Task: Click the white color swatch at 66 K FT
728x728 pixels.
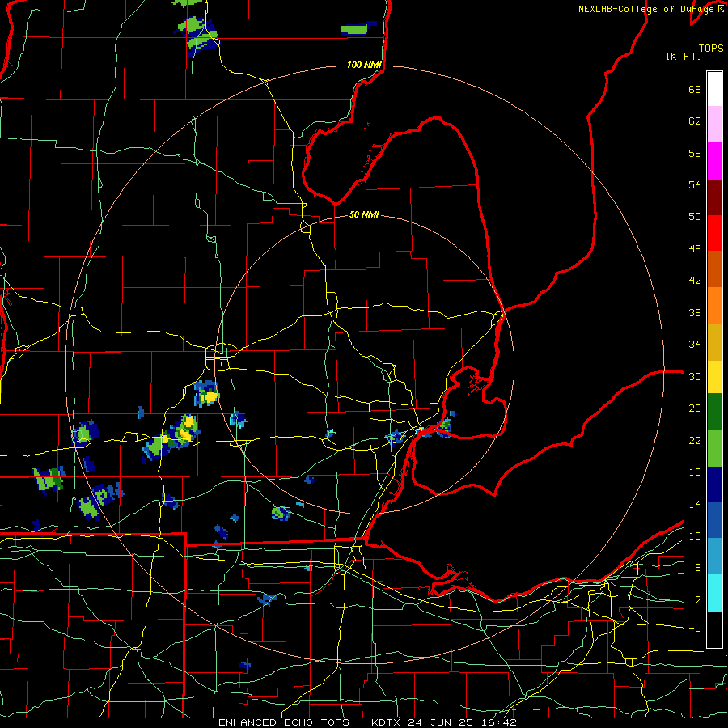Action: 714,89
